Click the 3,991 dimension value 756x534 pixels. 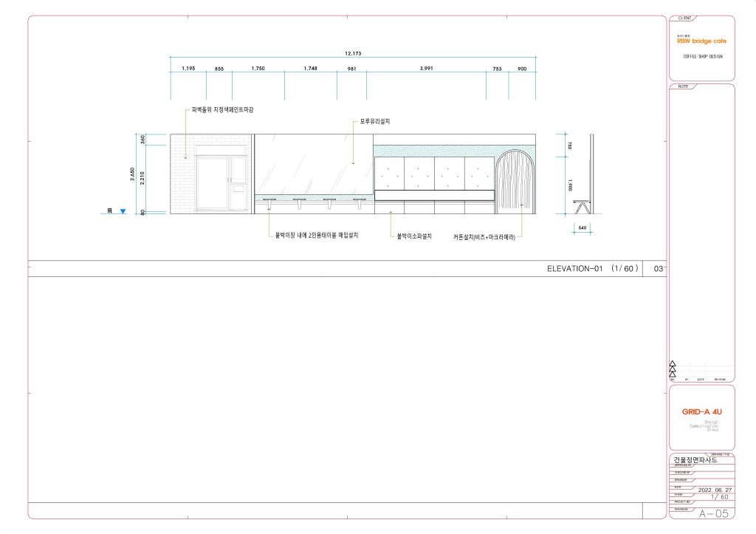pos(425,69)
